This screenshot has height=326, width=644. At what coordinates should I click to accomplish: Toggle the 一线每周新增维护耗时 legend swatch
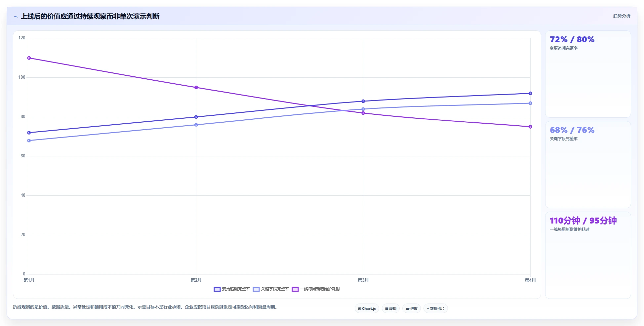tap(295, 289)
